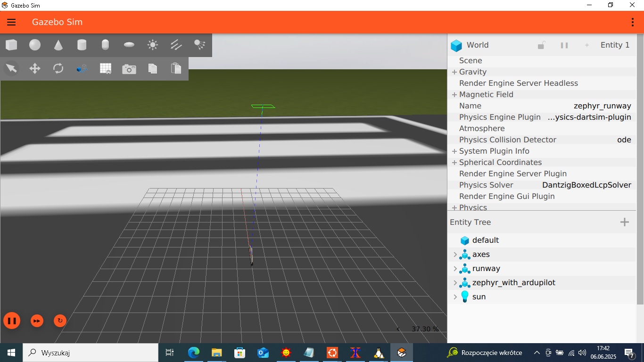Screen dimensions: 644x362
Task: Expand the Spherical Coordinates section
Action: [454, 162]
